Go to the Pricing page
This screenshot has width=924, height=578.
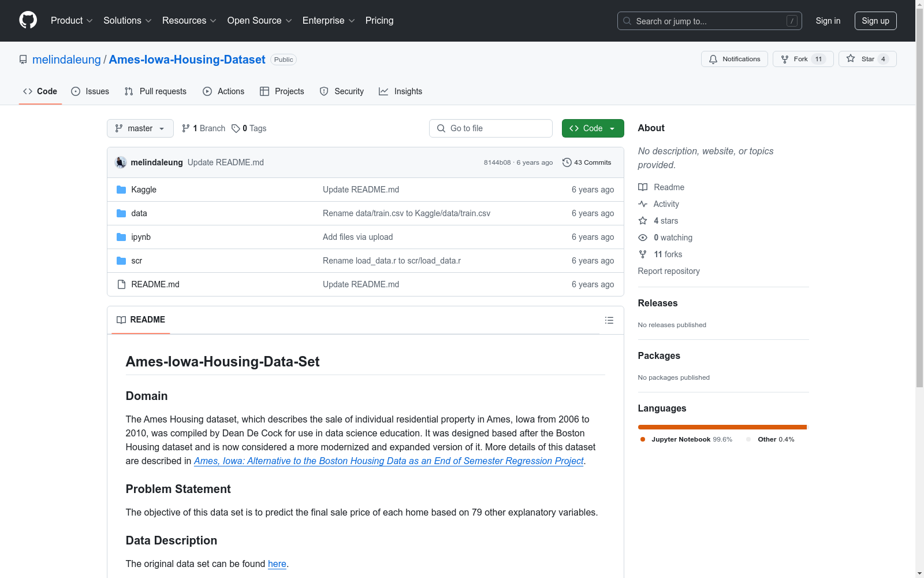coord(379,21)
